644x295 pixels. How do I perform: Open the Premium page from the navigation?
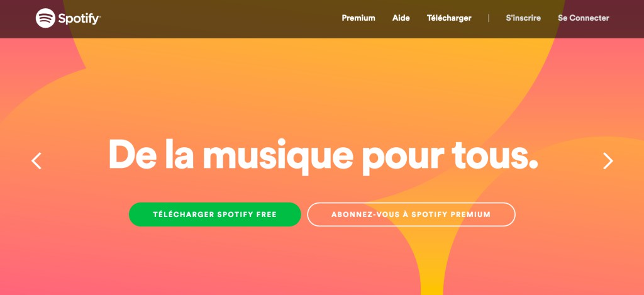[358, 18]
